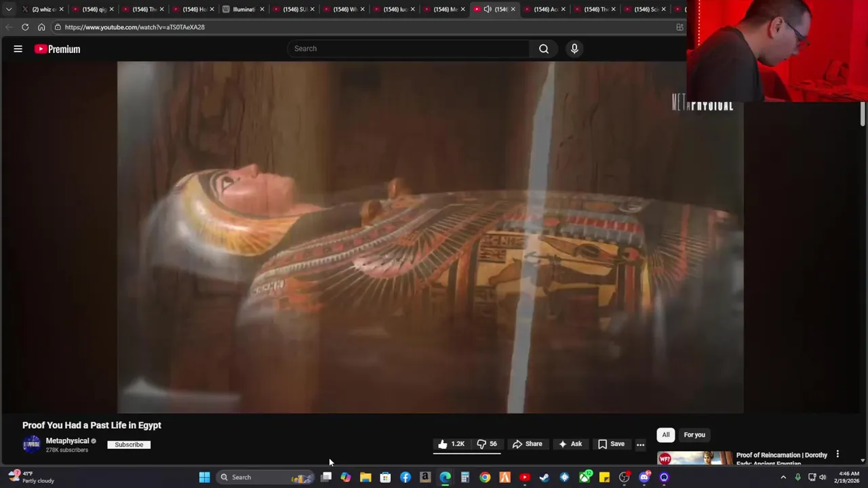Open the Metaphysical channel avatar
This screenshot has width=868, height=488.
(x=31, y=445)
